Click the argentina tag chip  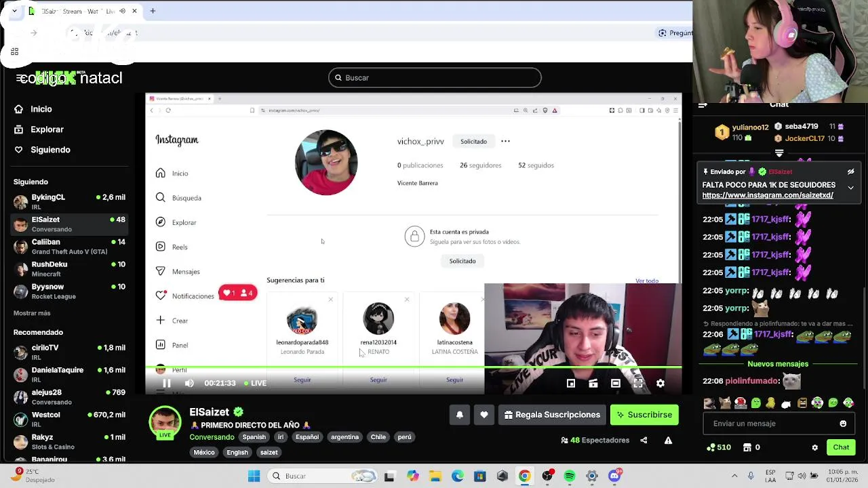point(344,437)
